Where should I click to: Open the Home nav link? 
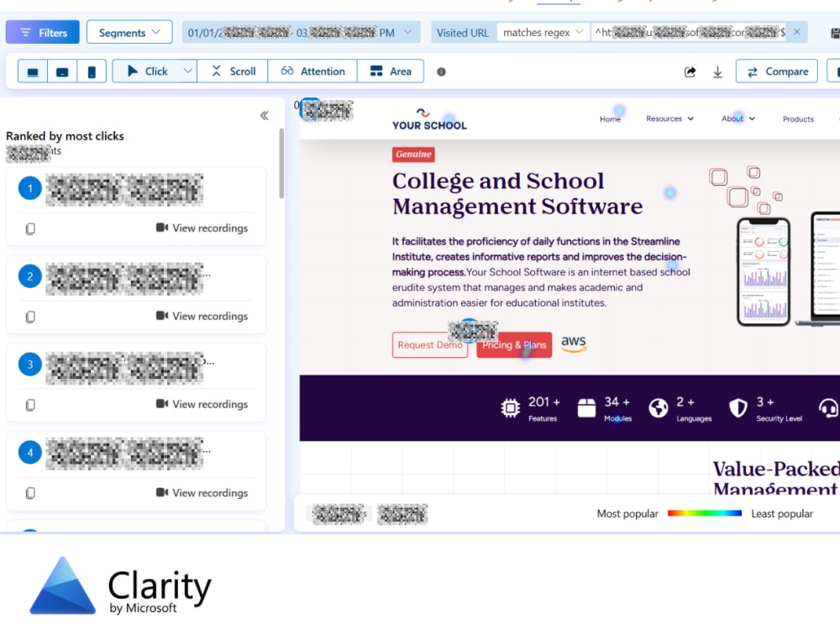pos(610,119)
